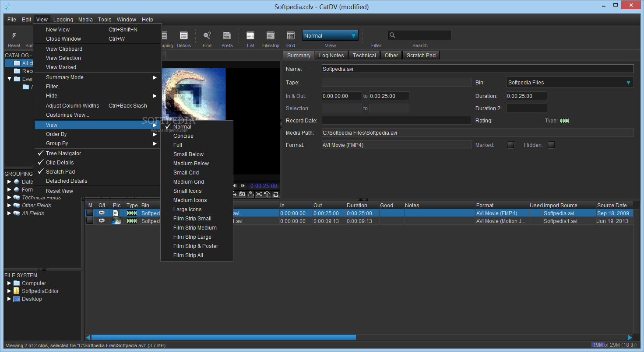Viewport: 644px width, 352px height.
Task: Open the Logging menu
Action: pyautogui.click(x=63, y=19)
